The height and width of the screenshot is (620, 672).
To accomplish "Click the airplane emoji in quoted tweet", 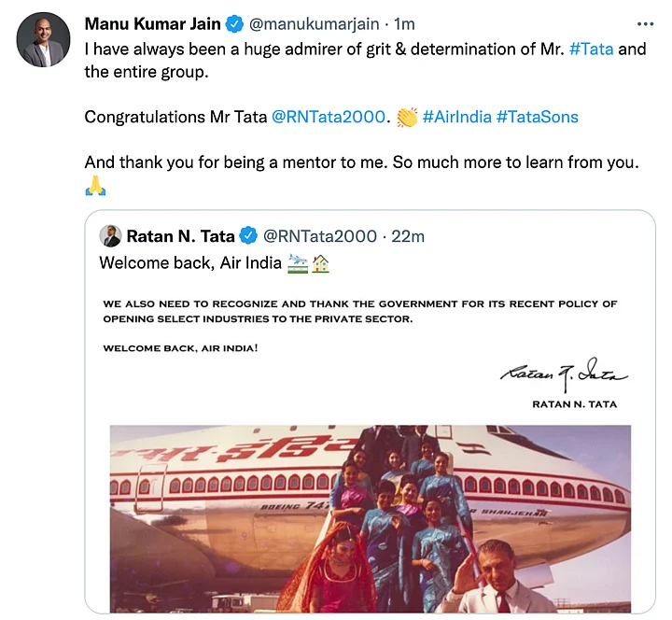I will (x=298, y=262).
